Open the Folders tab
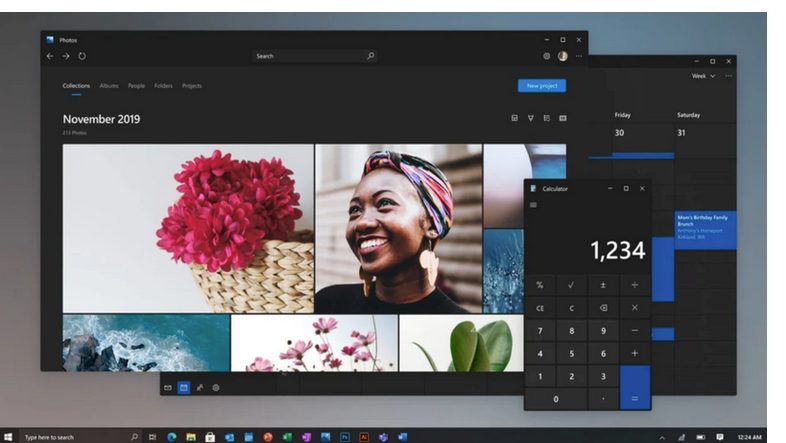786x443 pixels. click(x=163, y=86)
